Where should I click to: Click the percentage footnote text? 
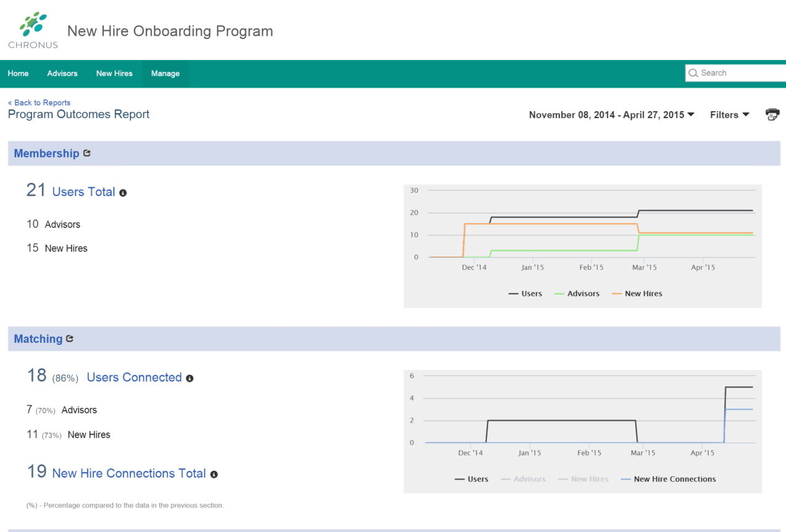[125, 505]
